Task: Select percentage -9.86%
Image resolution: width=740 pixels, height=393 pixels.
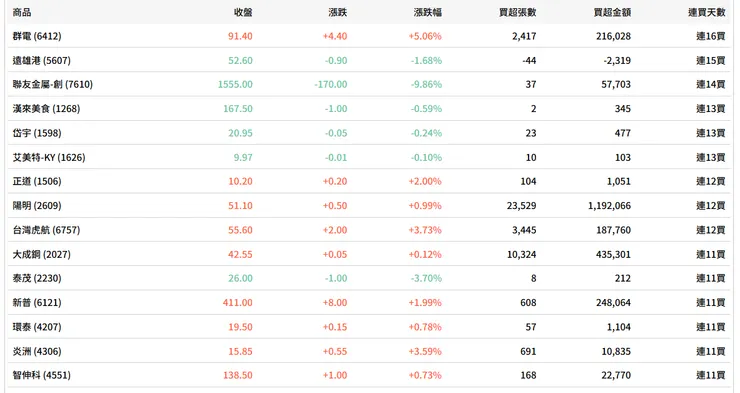Action: tap(427, 84)
